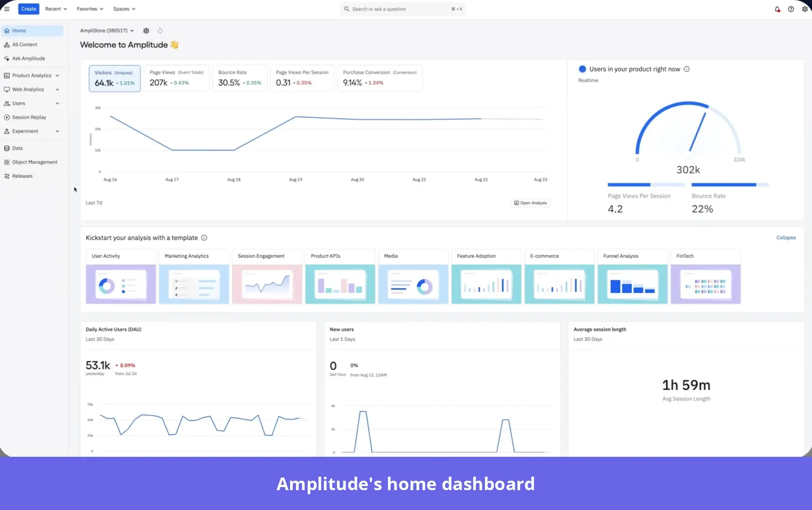Open the Spaces dropdown menu

[x=124, y=9]
